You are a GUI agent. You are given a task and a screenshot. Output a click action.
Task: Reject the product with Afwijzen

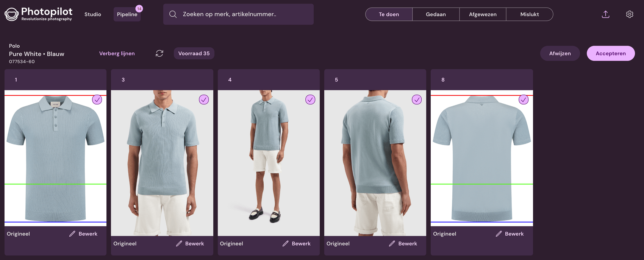[x=560, y=53]
